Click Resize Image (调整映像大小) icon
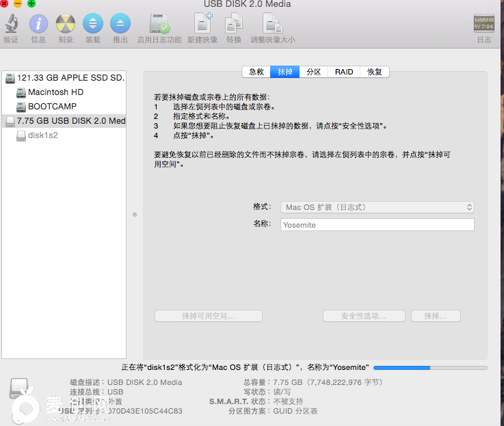This screenshot has width=504, height=426. (273, 23)
